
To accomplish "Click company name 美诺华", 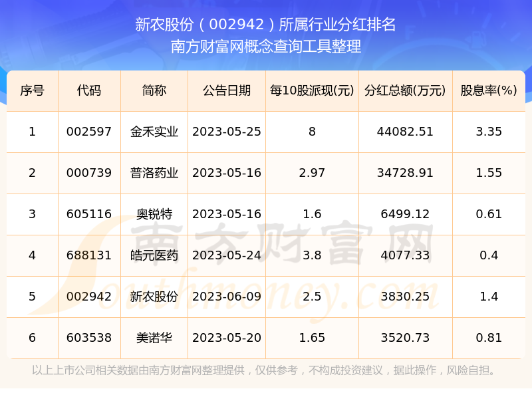I will [x=154, y=338].
